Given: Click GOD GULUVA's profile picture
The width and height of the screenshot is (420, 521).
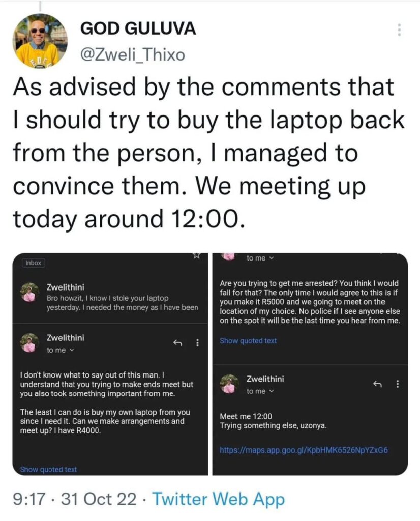Looking at the screenshot, I should click(40, 41).
